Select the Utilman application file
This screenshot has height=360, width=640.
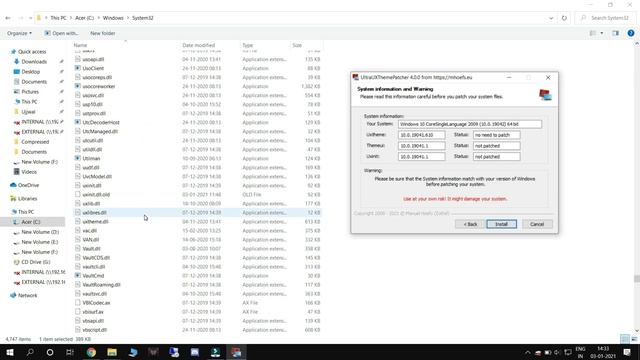(x=91, y=158)
